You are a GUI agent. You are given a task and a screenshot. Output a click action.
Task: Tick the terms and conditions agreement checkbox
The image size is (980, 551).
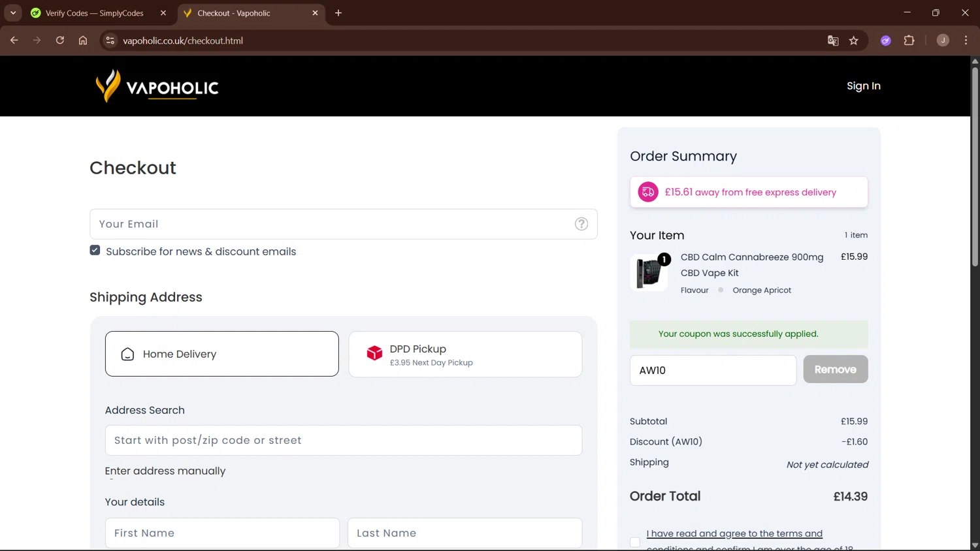(x=635, y=542)
